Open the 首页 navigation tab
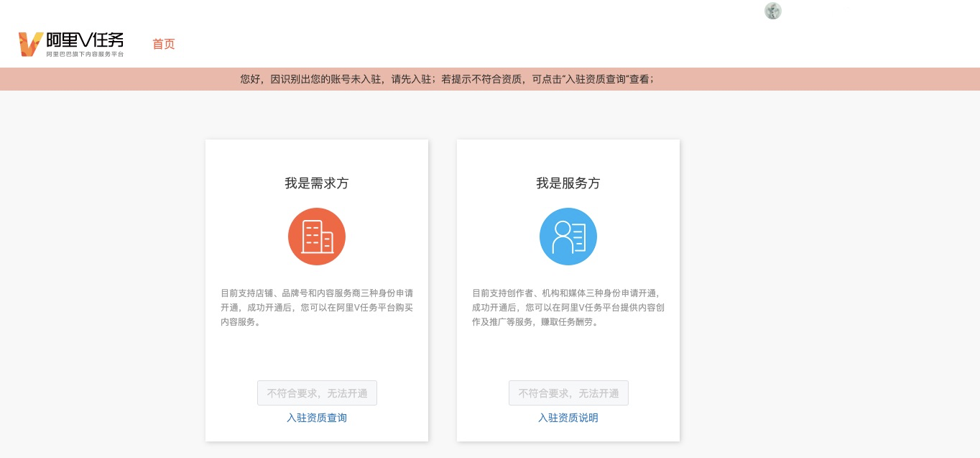The height and width of the screenshot is (458, 980). 164,44
